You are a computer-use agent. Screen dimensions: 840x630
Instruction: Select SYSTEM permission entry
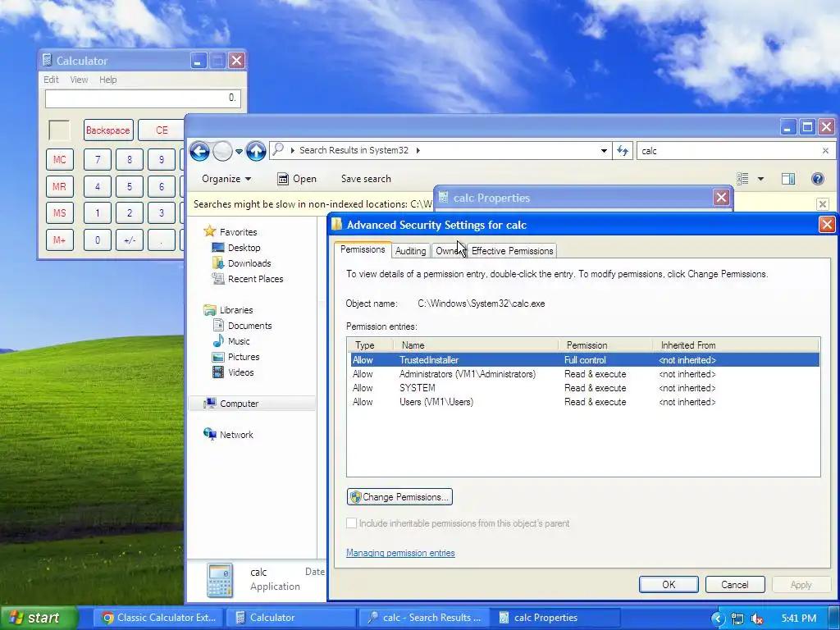pos(584,388)
